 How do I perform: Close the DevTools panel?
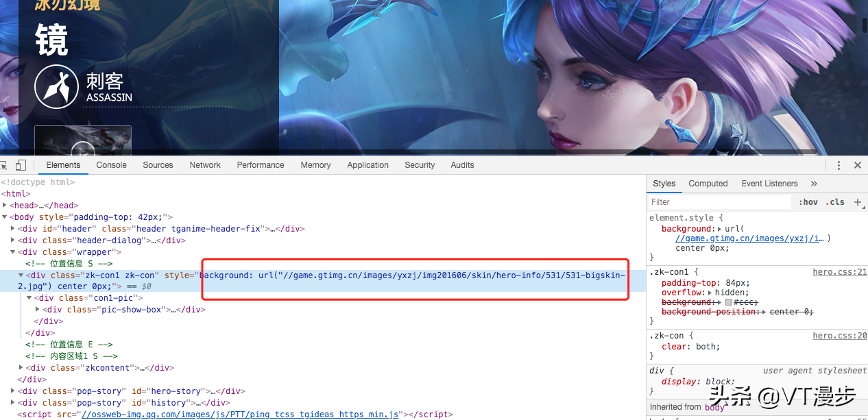click(857, 165)
